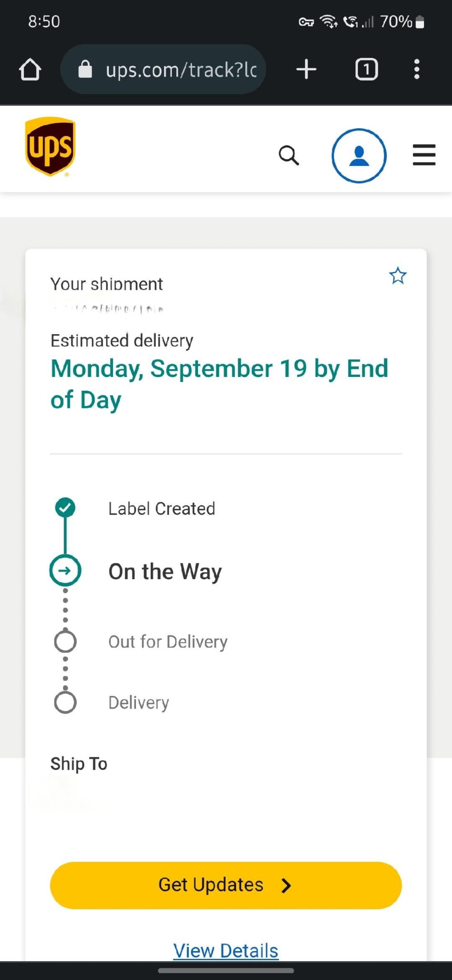Select the Delivery step circle
The width and height of the screenshot is (452, 980).
[x=65, y=702]
